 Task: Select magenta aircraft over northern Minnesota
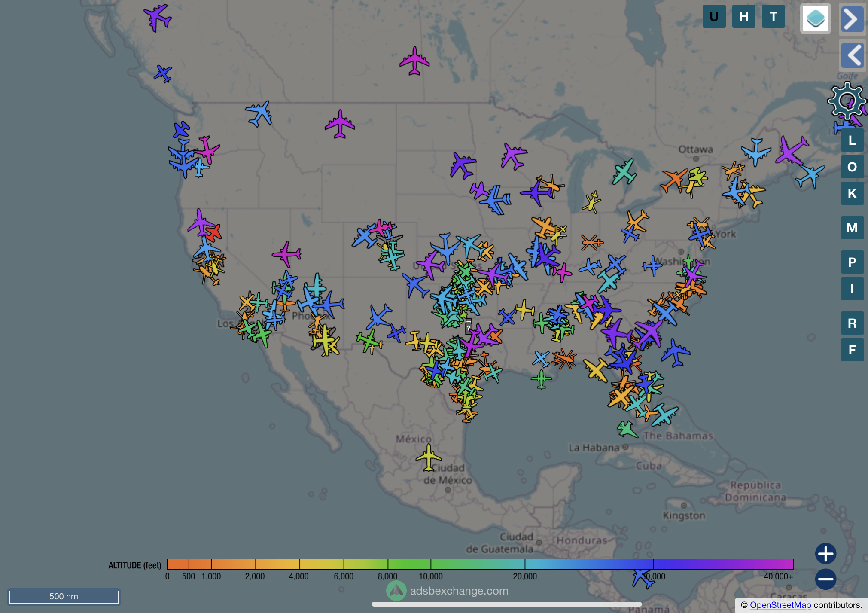pos(513,156)
